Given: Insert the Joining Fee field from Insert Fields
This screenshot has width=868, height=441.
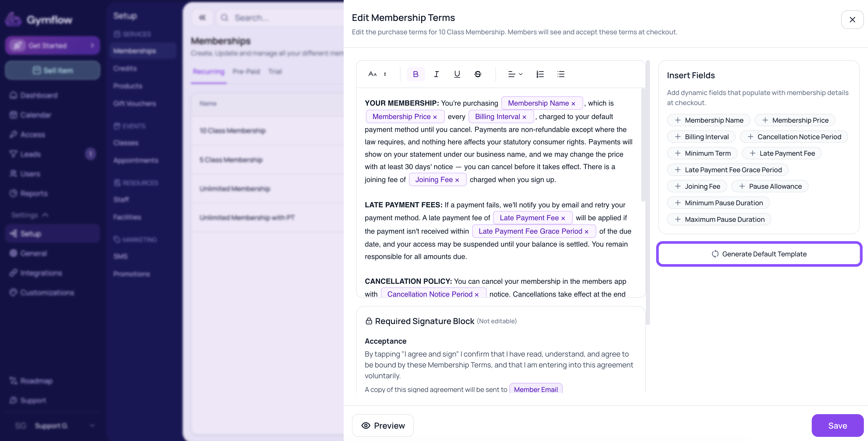Looking at the screenshot, I should pyautogui.click(x=697, y=186).
